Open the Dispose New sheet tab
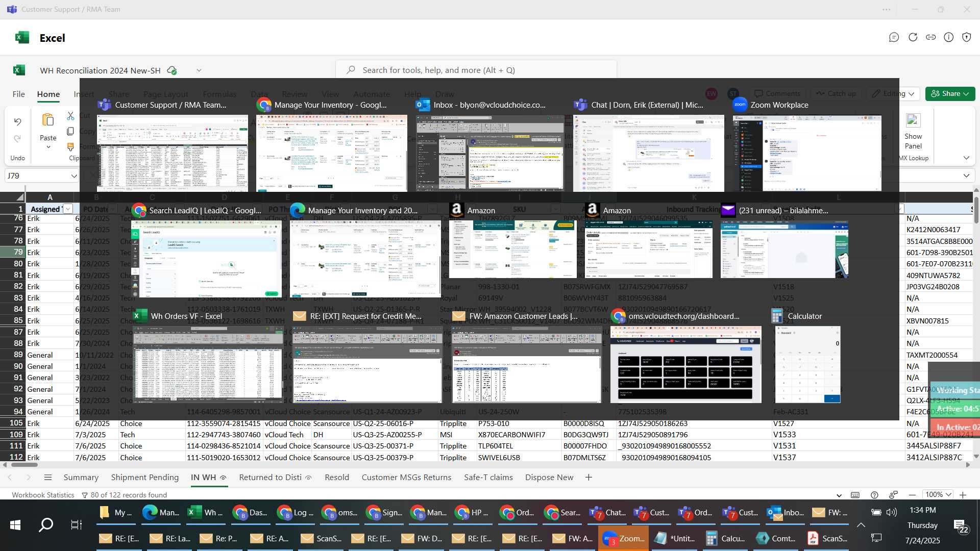 [x=549, y=478]
